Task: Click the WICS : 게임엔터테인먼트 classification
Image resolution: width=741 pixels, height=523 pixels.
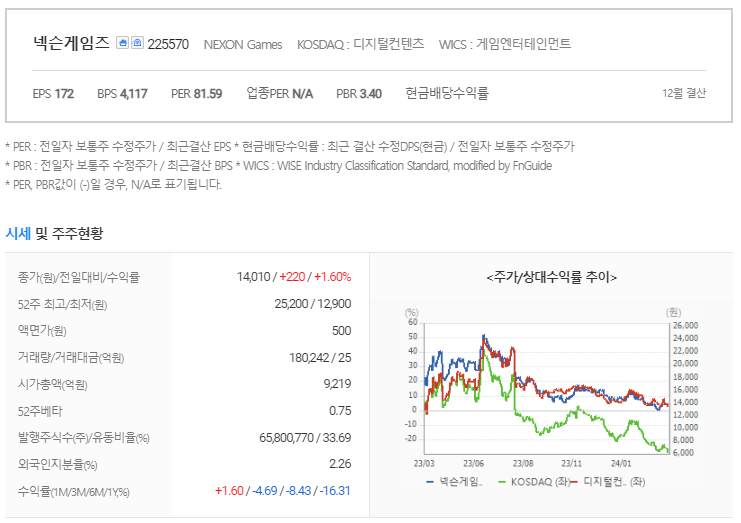Action: tap(505, 44)
